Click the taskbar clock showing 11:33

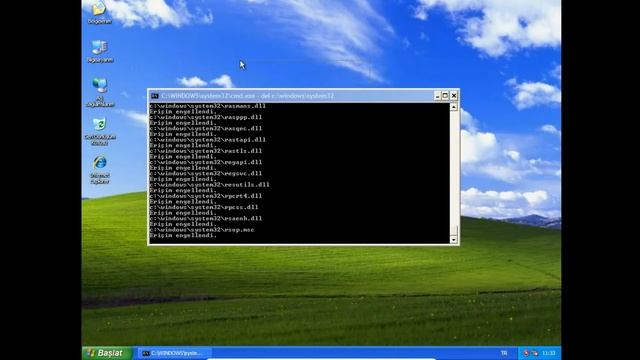pyautogui.click(x=549, y=353)
